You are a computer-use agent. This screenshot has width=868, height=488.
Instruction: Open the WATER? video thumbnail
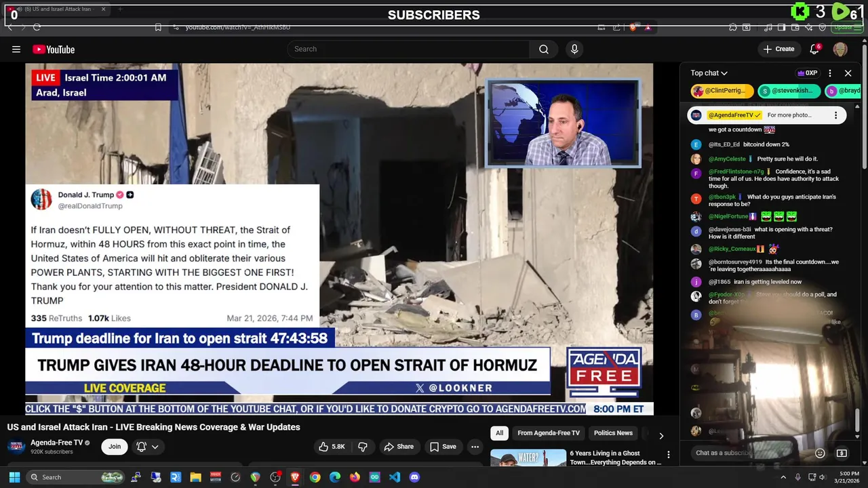tap(528, 457)
